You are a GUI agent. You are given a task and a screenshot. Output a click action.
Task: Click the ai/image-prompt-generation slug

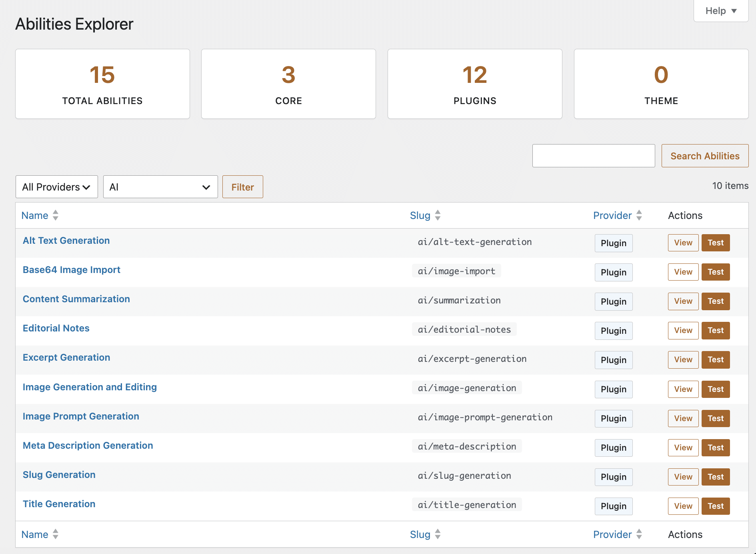pyautogui.click(x=485, y=417)
